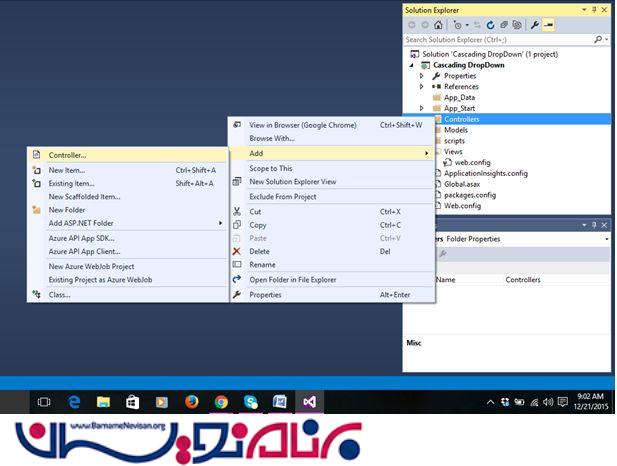Select the Models folder in the tree
The width and height of the screenshot is (617, 466).
tap(455, 130)
